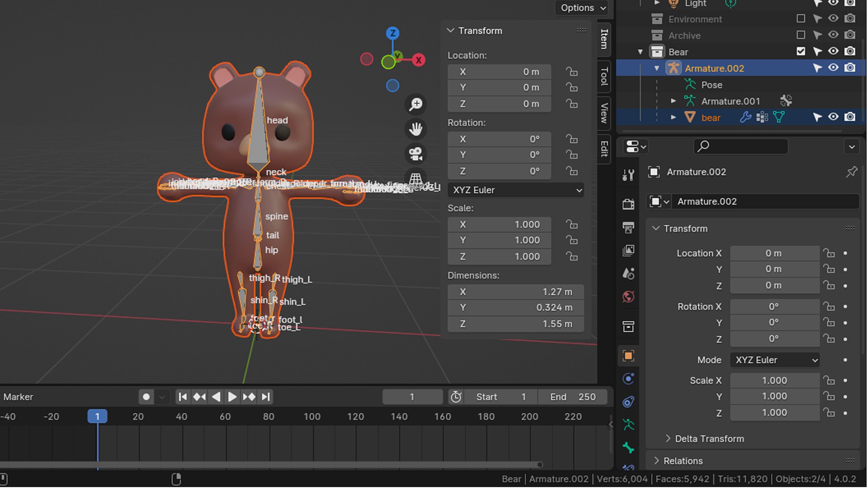Screen dimensions: 868x488
Task: Open the Armature data properties tab icon
Action: [628, 425]
